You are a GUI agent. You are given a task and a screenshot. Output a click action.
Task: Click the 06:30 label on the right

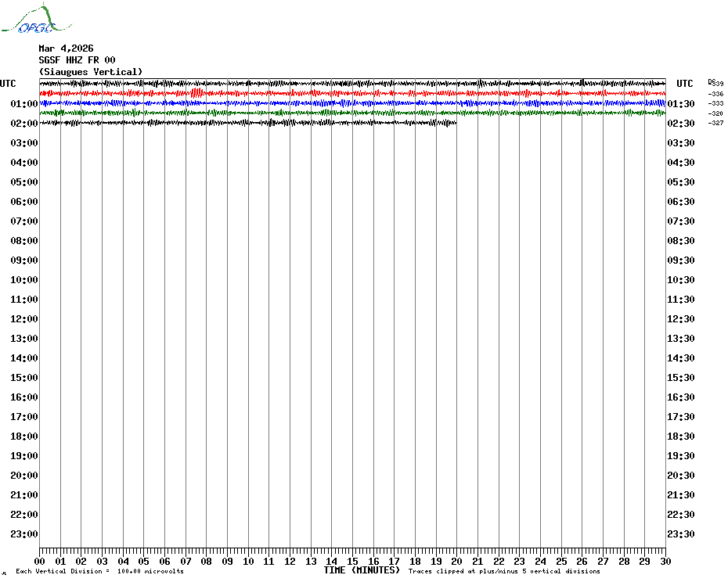[681, 201]
